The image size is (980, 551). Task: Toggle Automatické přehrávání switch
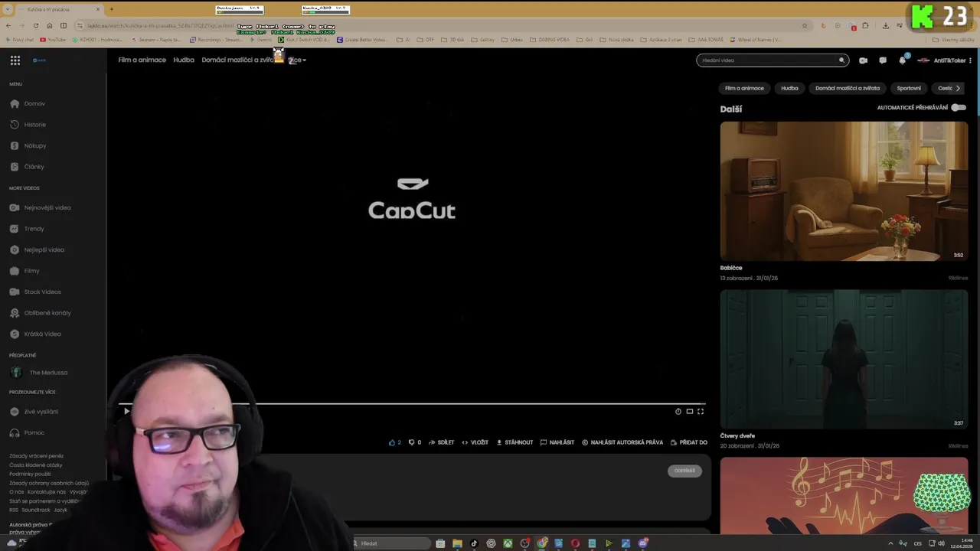(x=959, y=108)
